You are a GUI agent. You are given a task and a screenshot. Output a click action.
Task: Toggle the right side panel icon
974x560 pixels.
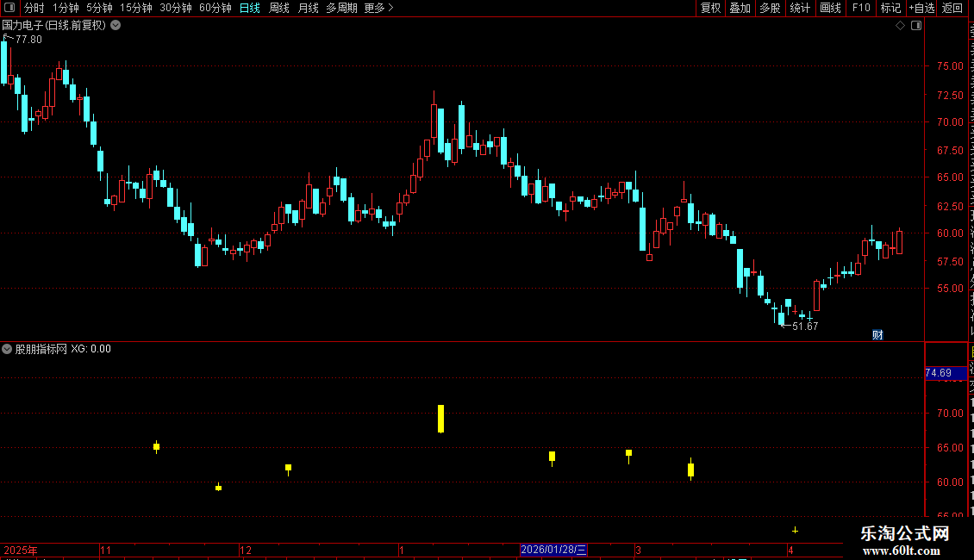click(x=916, y=26)
